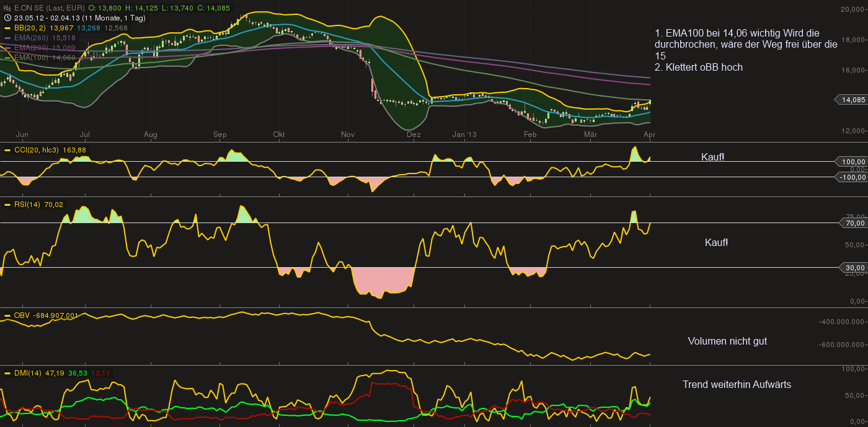Click the EMA(200) value 15,069
868x427 pixels.
[64, 48]
